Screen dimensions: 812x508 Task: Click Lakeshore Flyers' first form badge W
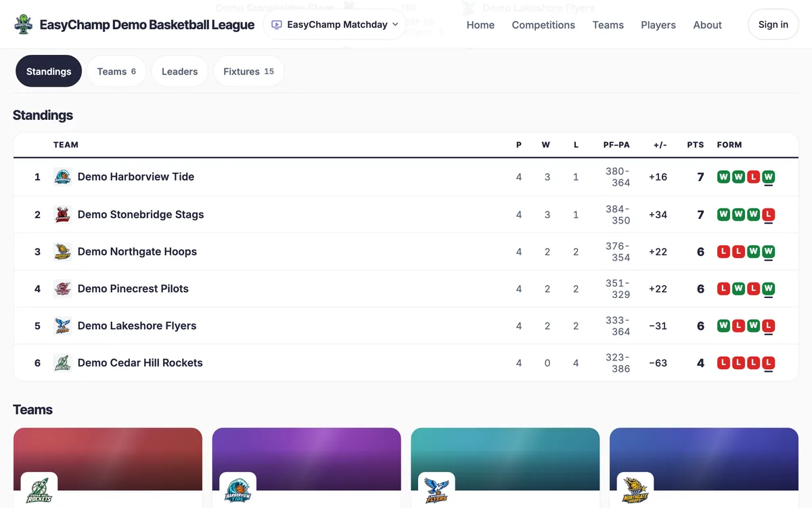pyautogui.click(x=723, y=326)
